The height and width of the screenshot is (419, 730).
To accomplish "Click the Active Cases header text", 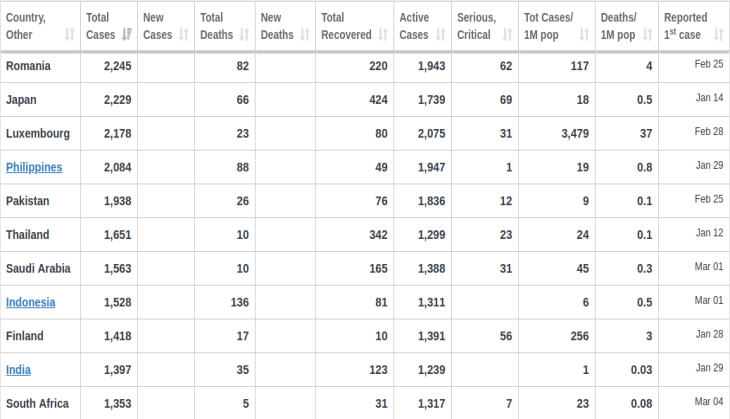I will 414,26.
